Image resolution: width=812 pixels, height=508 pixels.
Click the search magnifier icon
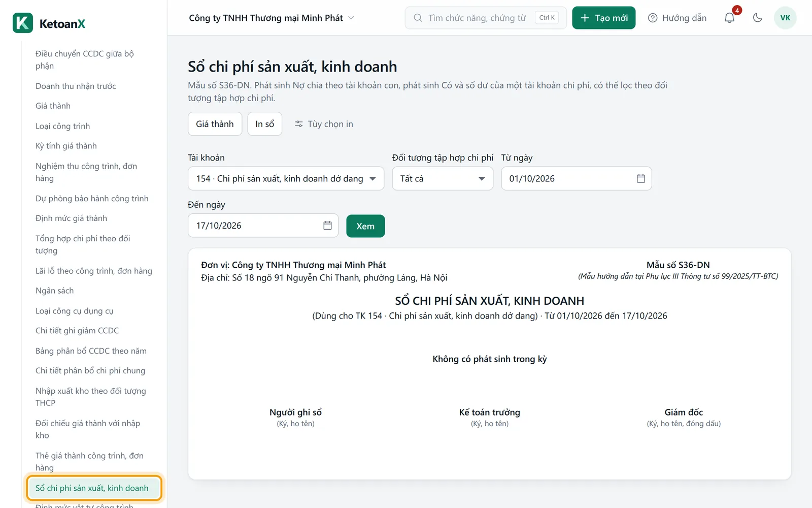(418, 18)
